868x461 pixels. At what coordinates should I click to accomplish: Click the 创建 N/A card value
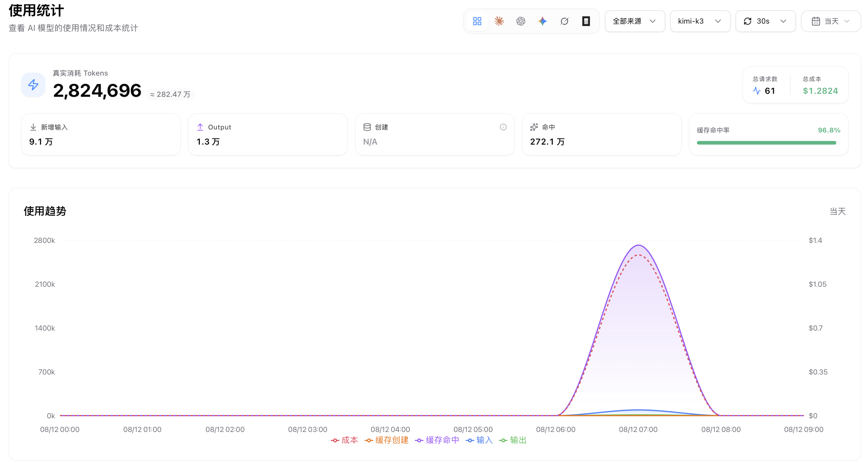(370, 142)
